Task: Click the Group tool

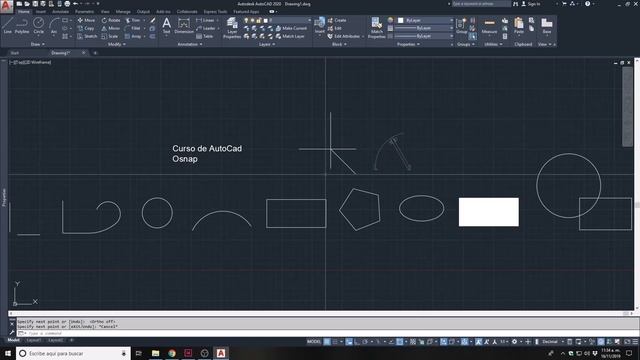Action: pos(461,26)
